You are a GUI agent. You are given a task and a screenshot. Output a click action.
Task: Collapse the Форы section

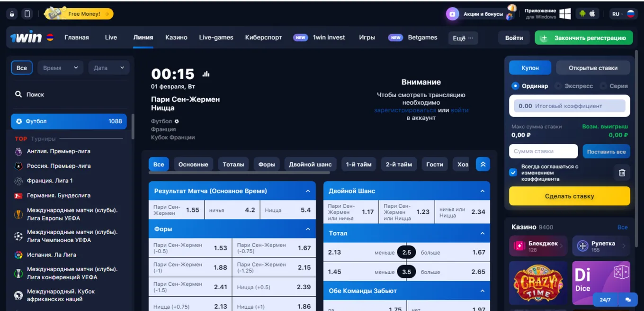[308, 229]
